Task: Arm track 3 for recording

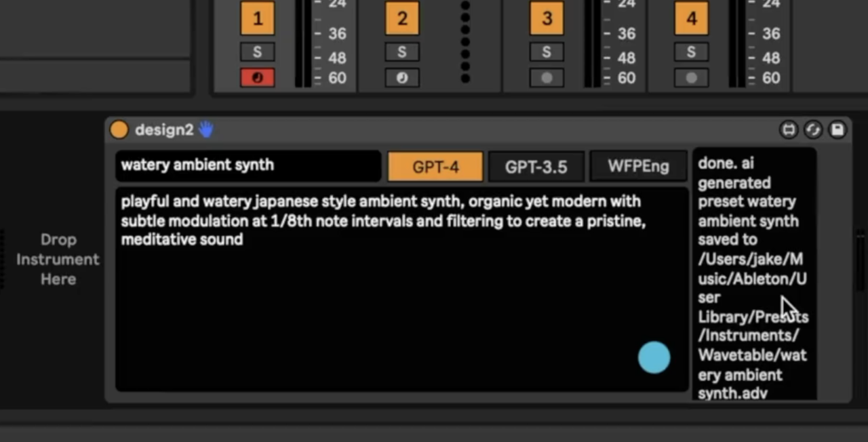Action: pos(547,77)
